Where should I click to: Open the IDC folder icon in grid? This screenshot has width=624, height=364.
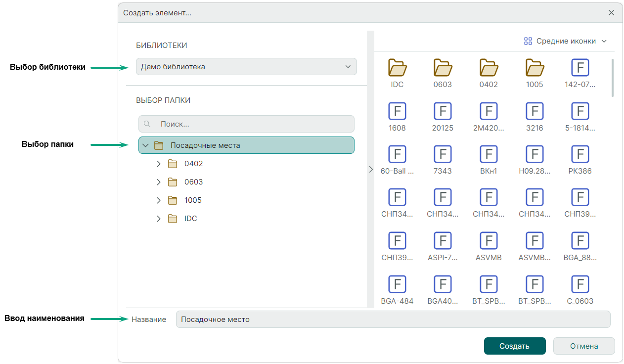[x=397, y=67]
